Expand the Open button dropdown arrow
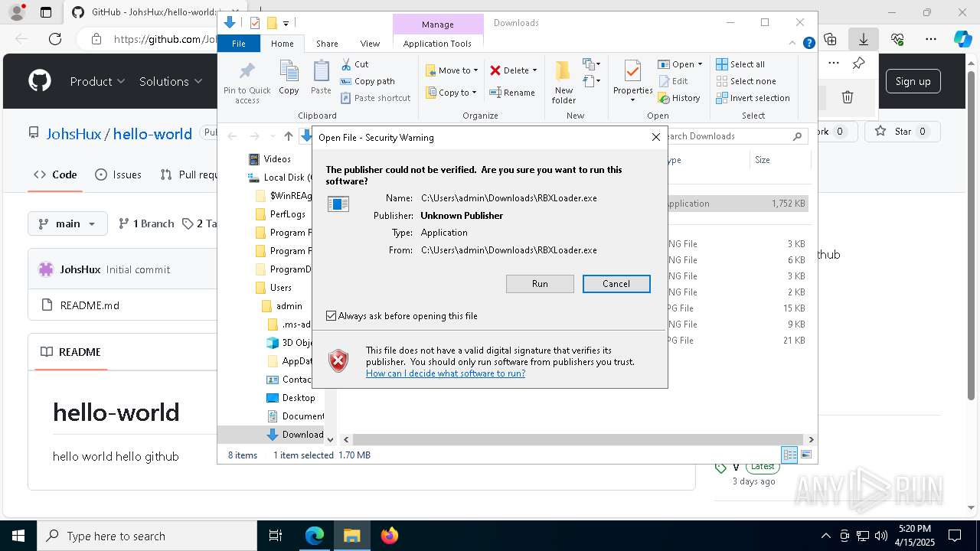 (700, 64)
